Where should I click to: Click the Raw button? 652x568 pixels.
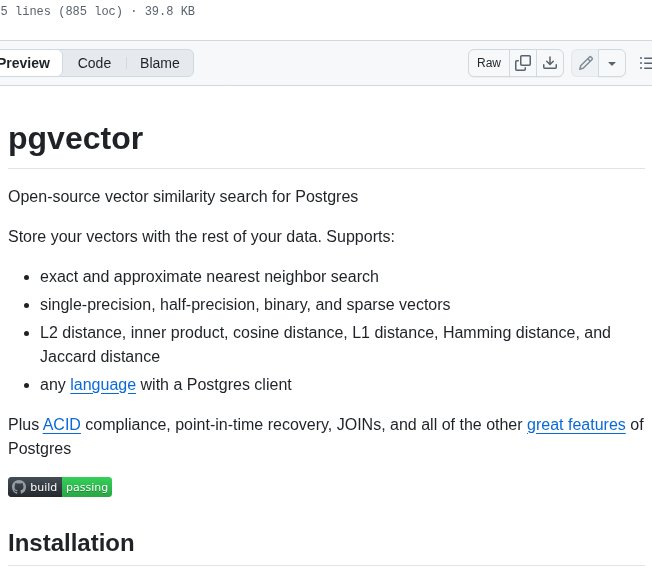coord(489,63)
